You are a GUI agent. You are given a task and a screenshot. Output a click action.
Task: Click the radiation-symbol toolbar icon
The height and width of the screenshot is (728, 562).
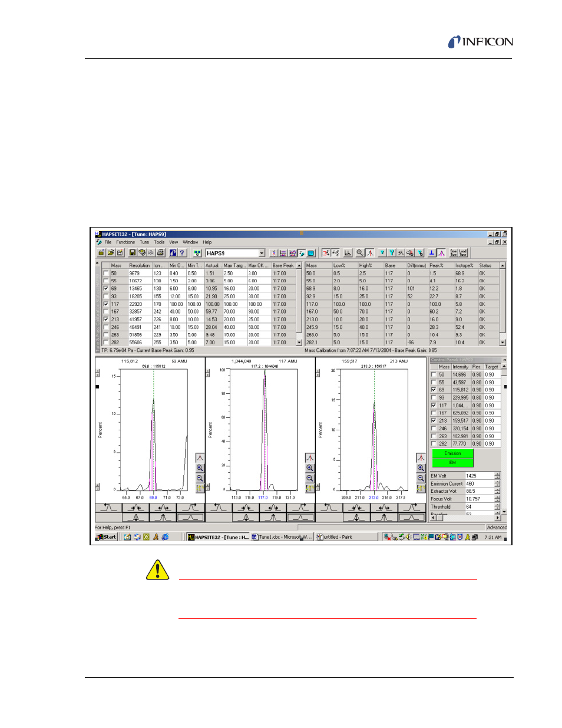tap(197, 253)
